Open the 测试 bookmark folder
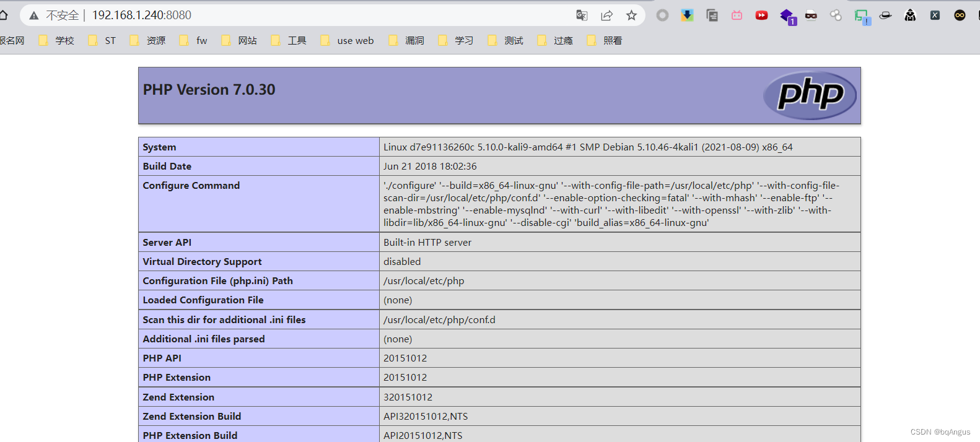This screenshot has height=442, width=980. (505, 40)
